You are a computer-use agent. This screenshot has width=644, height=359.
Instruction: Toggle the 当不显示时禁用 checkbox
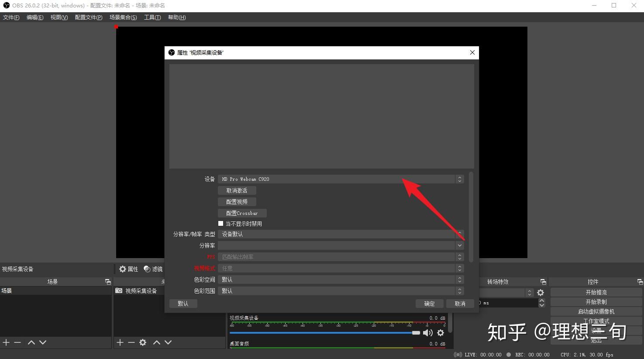pyautogui.click(x=220, y=223)
